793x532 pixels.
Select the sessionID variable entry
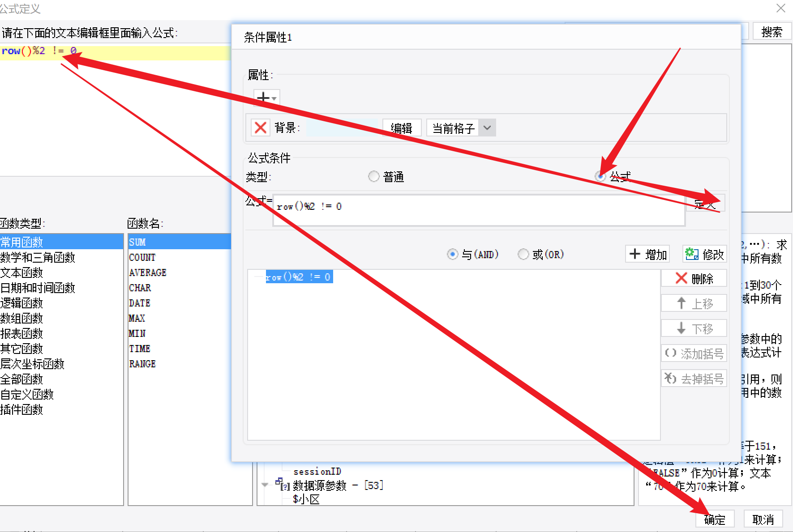pos(317,471)
